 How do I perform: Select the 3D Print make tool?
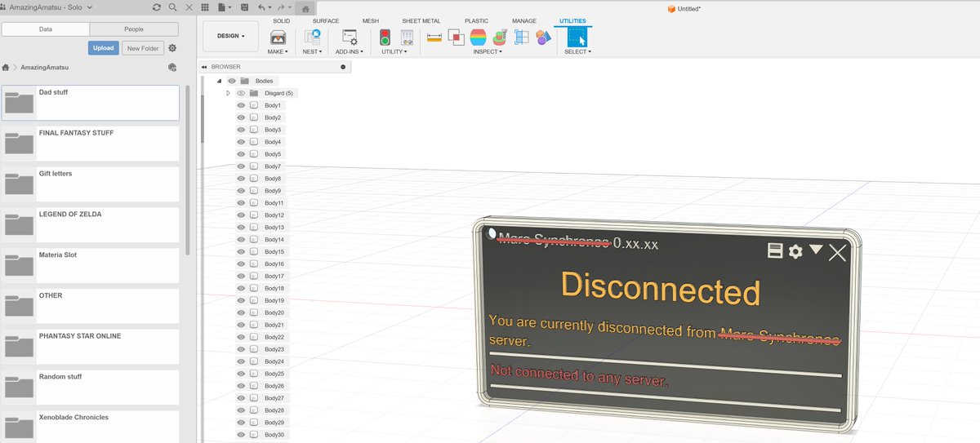click(278, 37)
